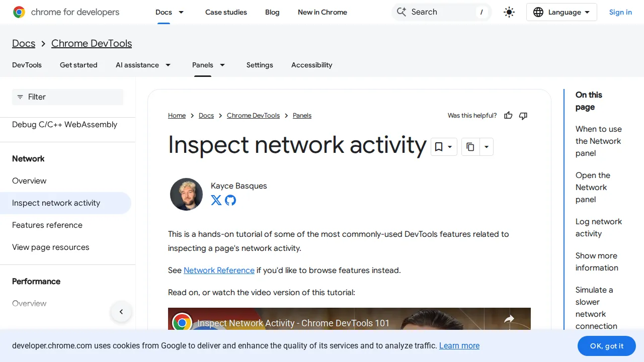
Task: Bookmark the Inspect network activity article
Action: click(439, 147)
